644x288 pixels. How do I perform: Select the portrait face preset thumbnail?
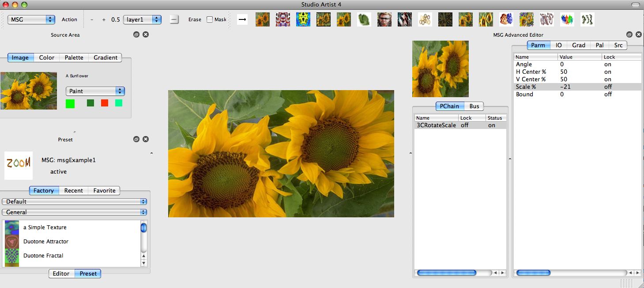click(384, 19)
